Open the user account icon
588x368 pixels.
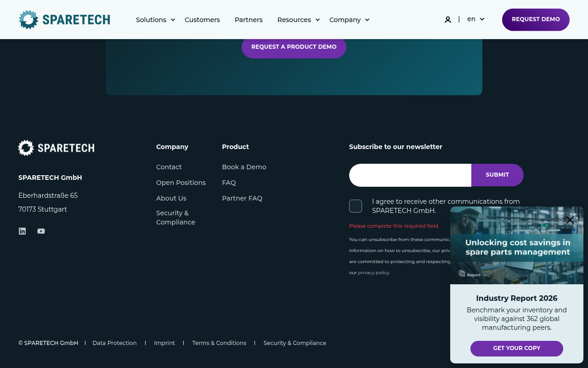click(448, 19)
